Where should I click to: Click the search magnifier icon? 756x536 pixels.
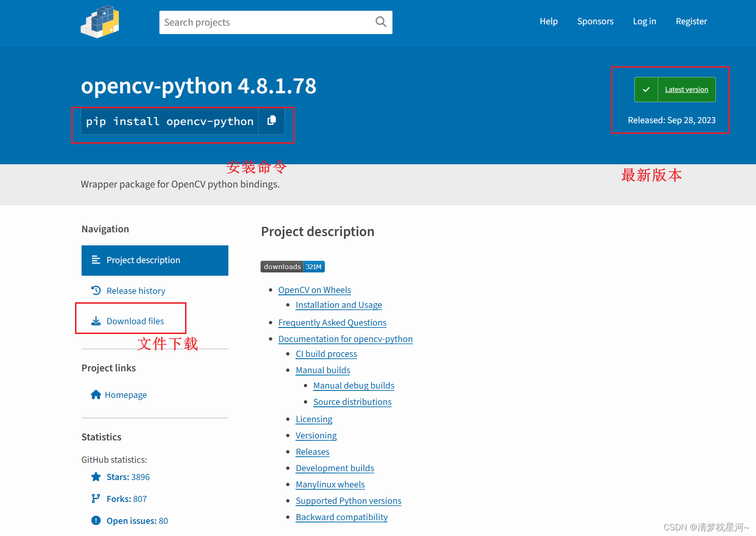(381, 22)
